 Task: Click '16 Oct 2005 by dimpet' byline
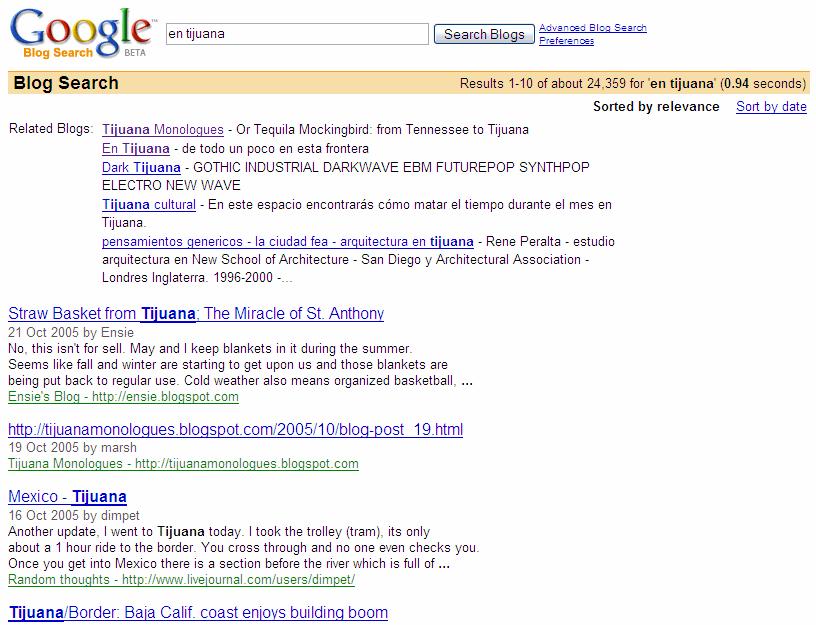click(x=74, y=516)
